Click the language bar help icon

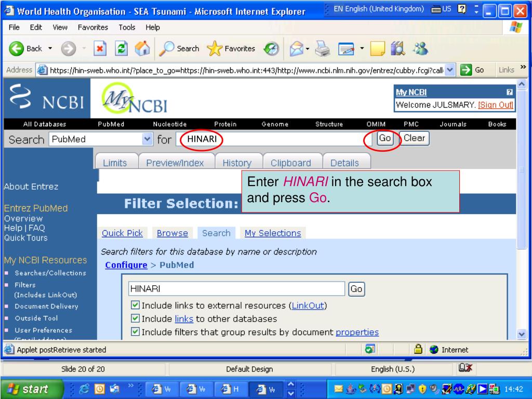[x=462, y=9]
